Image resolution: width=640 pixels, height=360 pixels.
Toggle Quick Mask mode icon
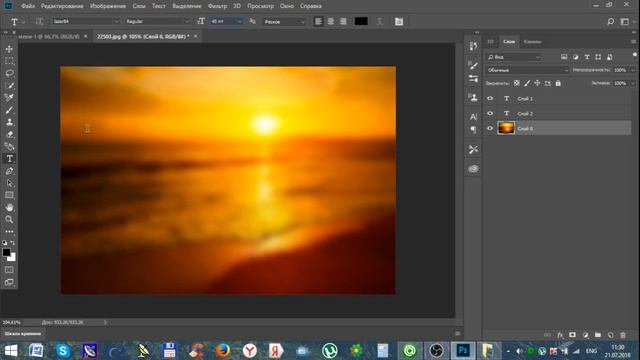pyautogui.click(x=9, y=270)
